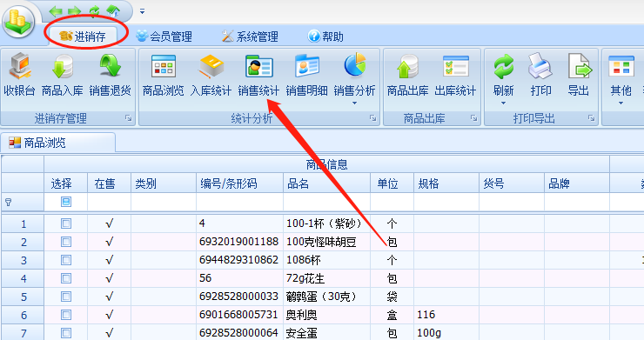The width and height of the screenshot is (644, 340).
Task: Switch to the 会员管理 ribbon tab
Action: click(x=164, y=37)
